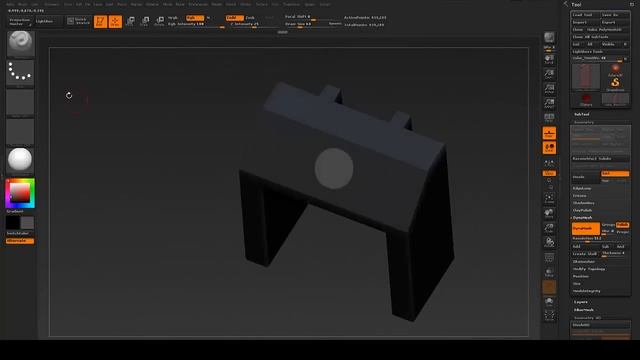
Task: Expand the ClayPolish subsection
Action: click(582, 210)
